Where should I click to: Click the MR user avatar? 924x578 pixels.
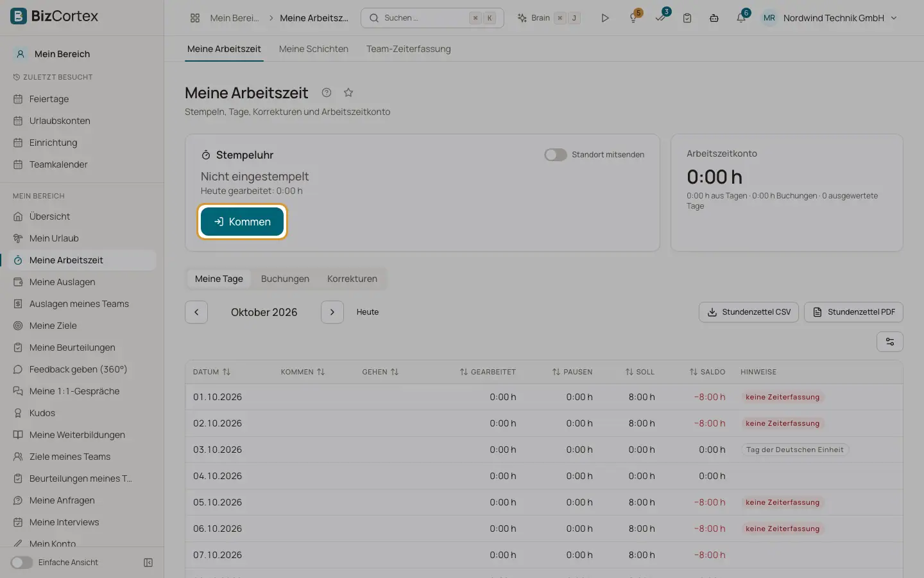click(x=769, y=18)
